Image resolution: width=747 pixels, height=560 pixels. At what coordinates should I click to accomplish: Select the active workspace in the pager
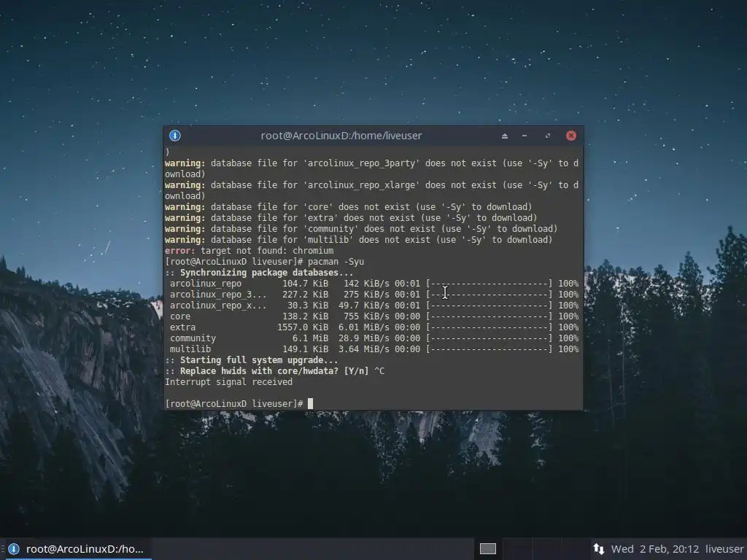488,549
